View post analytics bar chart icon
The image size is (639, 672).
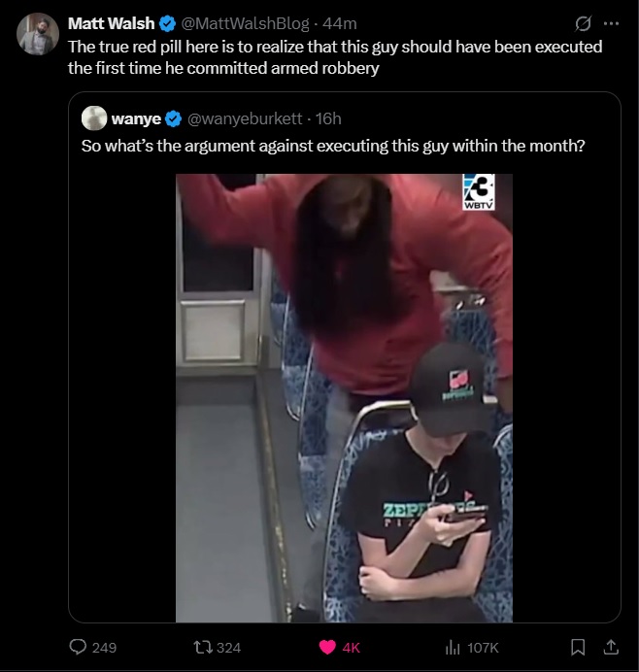click(453, 647)
